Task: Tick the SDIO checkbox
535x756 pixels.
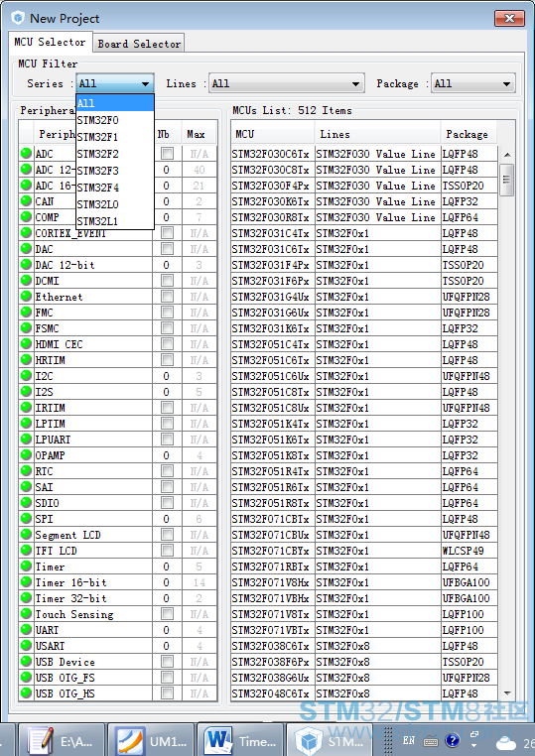Action: tap(167, 503)
